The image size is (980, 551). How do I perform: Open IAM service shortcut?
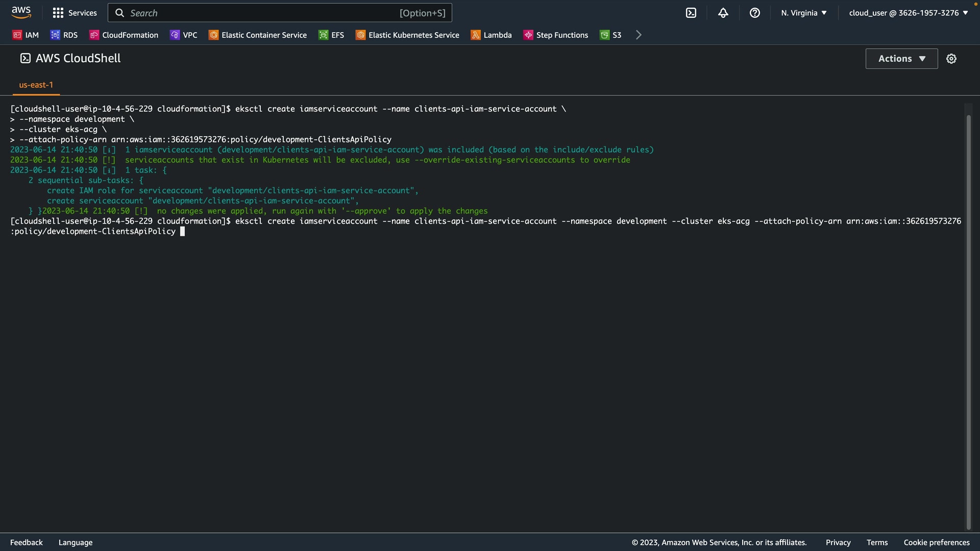(26, 35)
